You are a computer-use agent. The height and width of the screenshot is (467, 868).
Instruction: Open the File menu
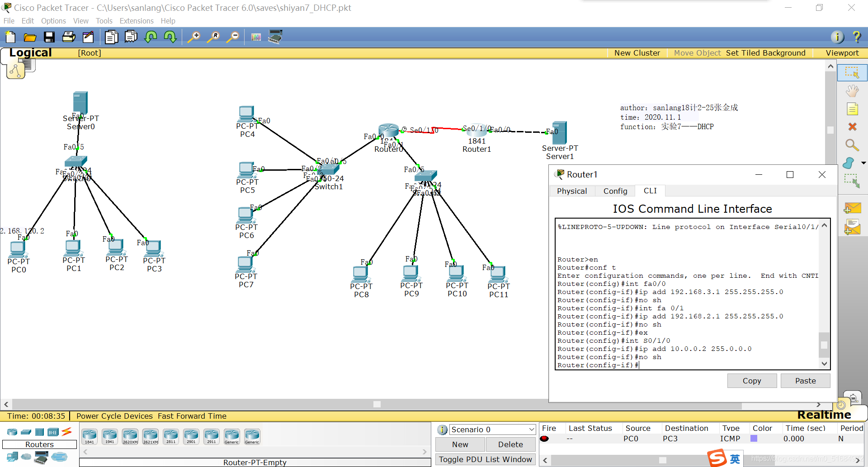pos(9,21)
